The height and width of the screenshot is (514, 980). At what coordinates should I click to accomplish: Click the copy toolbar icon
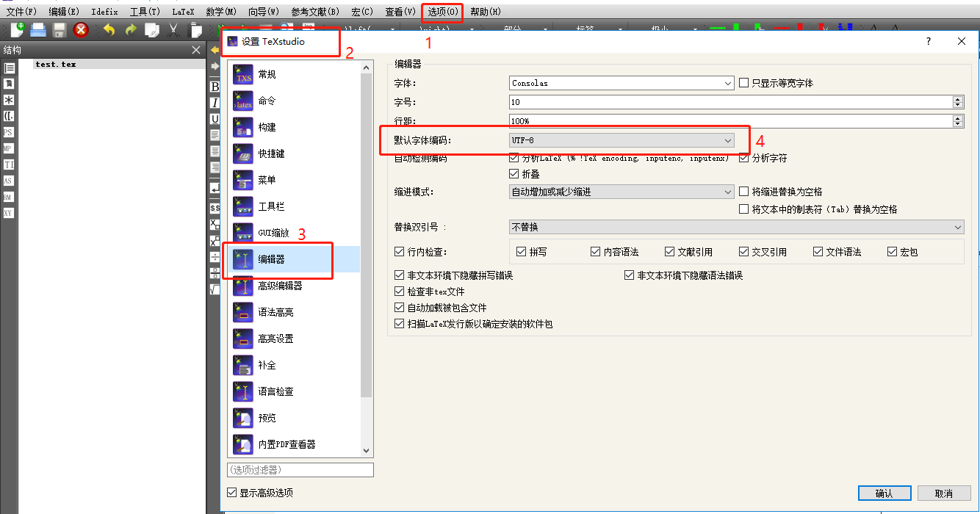click(x=152, y=29)
